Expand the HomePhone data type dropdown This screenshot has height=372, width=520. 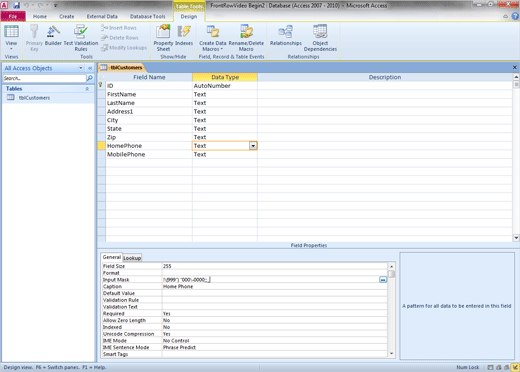(x=253, y=146)
